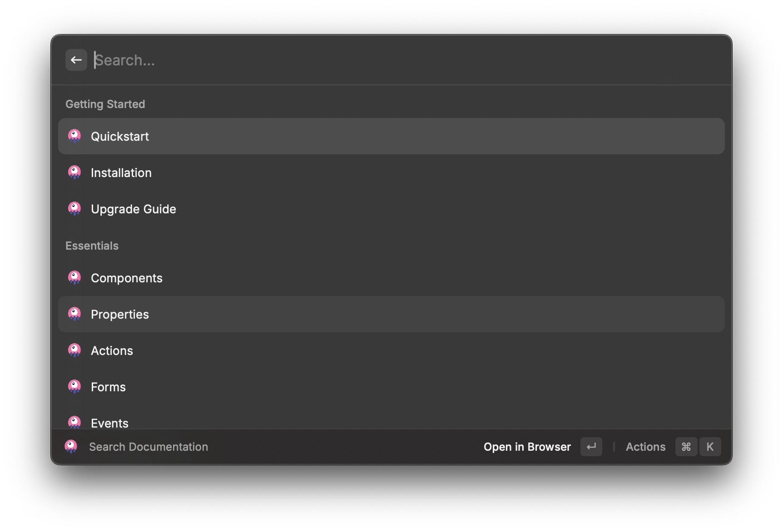Click the icon beside the Actions row
Image resolution: width=783 pixels, height=532 pixels.
pos(74,350)
